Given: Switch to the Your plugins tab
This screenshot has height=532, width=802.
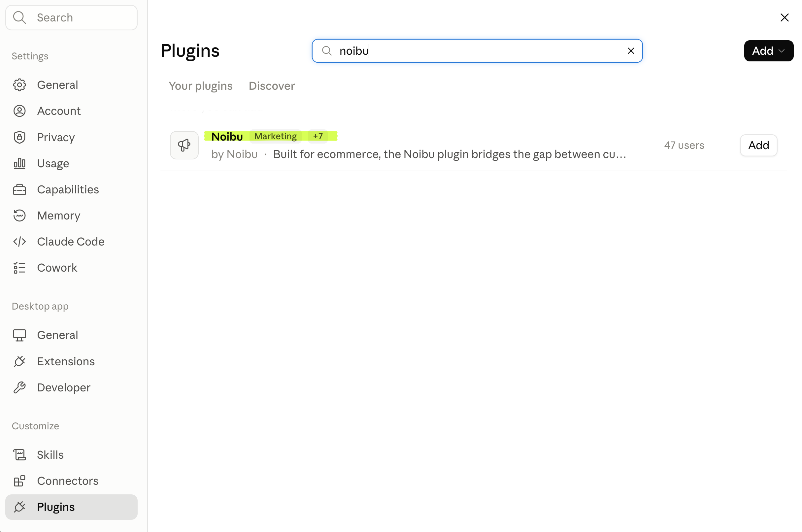Looking at the screenshot, I should (x=201, y=86).
